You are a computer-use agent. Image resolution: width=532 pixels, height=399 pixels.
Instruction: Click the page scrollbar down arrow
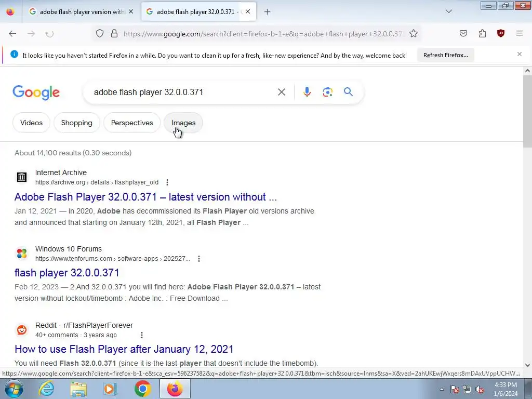click(527, 365)
